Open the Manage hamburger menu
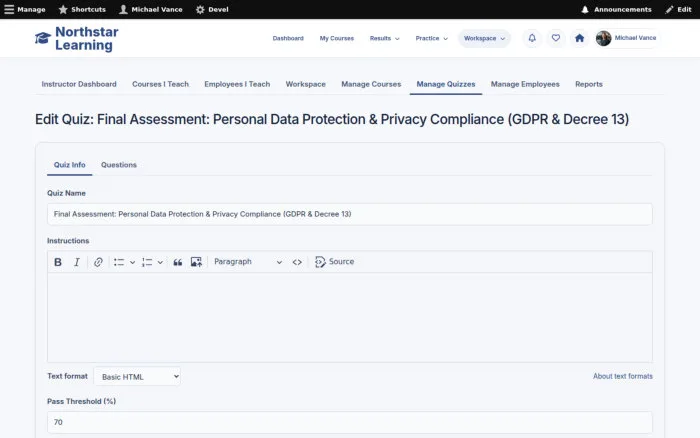The height and width of the screenshot is (438, 700). [x=25, y=9]
